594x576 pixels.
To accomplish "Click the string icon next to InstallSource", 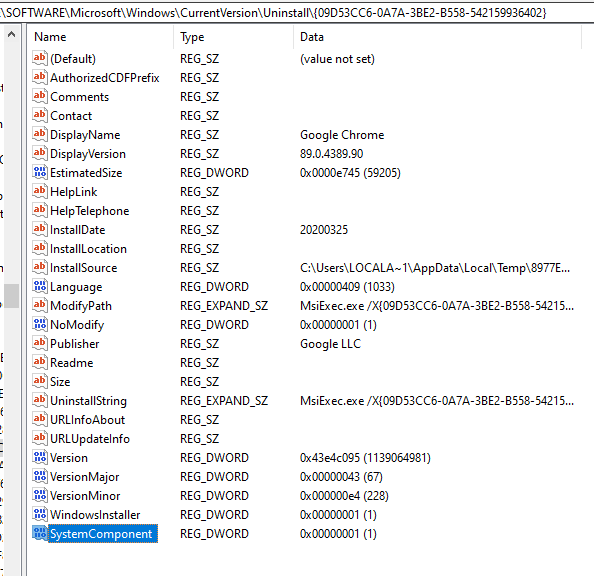I will (x=40, y=267).
